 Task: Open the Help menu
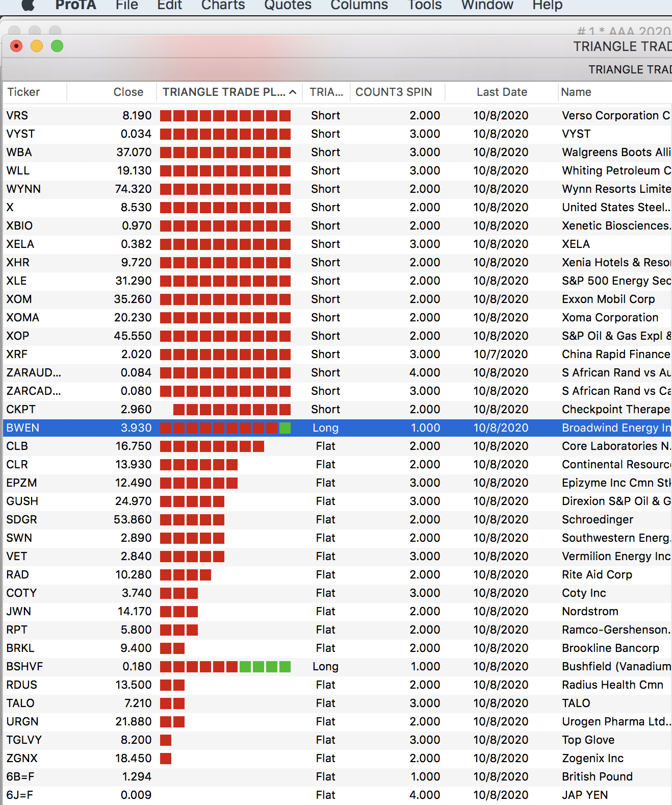(547, 5)
